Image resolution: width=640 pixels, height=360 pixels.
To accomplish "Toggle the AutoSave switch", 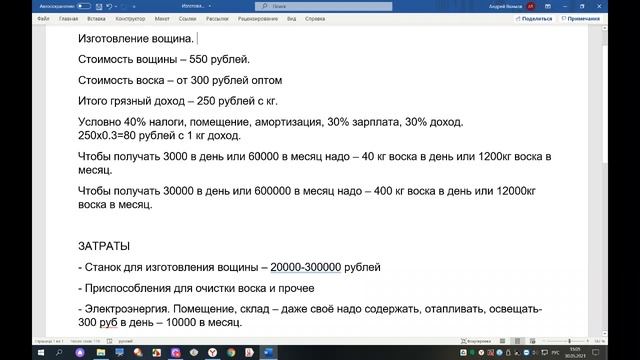I will click(x=84, y=6).
